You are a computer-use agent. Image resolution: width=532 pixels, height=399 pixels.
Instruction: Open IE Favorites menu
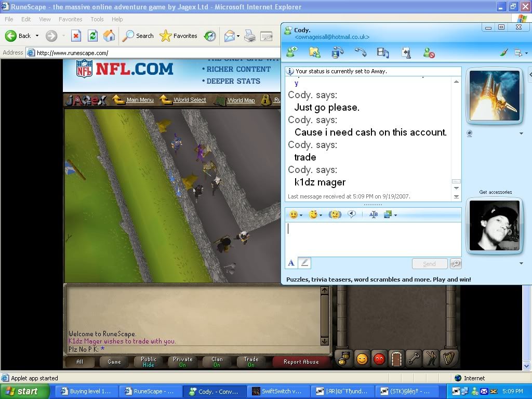(70, 19)
